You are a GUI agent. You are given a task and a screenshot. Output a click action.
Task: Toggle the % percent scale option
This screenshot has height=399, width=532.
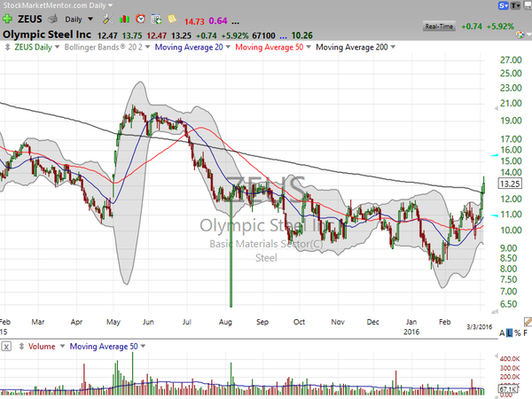point(518,333)
